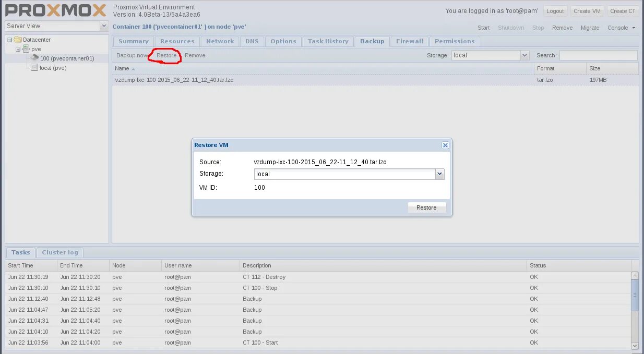Screen dimensions: 644x354
Task: Collapse the pve node in tree
Action: (18, 49)
